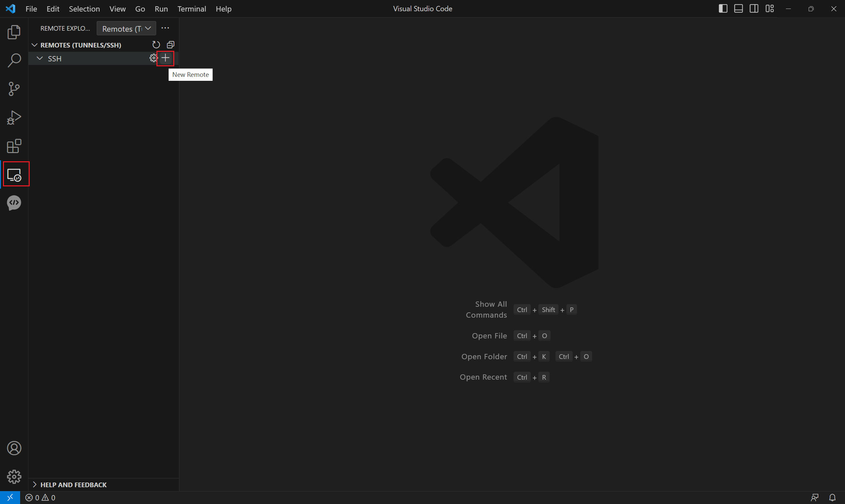
Task: Open the File menu
Action: tap(31, 9)
